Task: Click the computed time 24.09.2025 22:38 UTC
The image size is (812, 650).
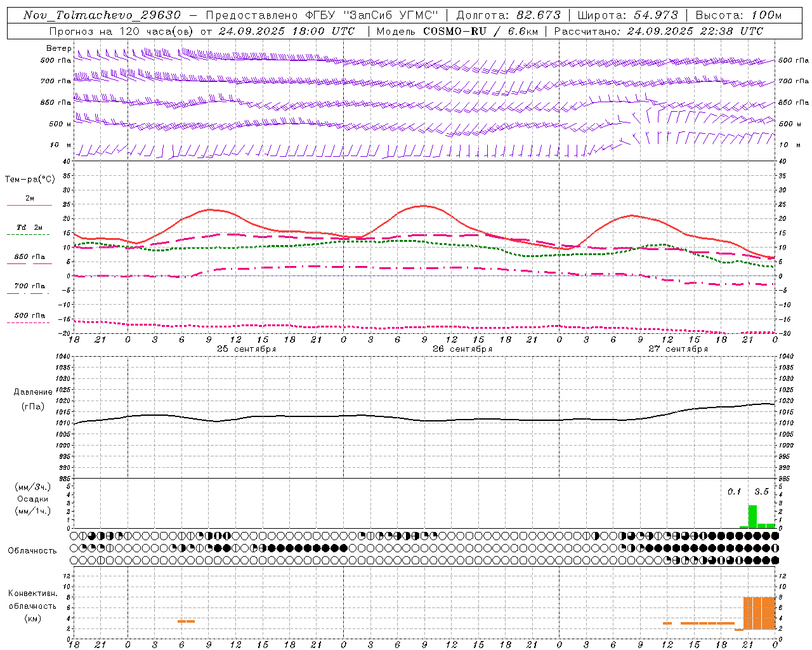Action: point(695,31)
